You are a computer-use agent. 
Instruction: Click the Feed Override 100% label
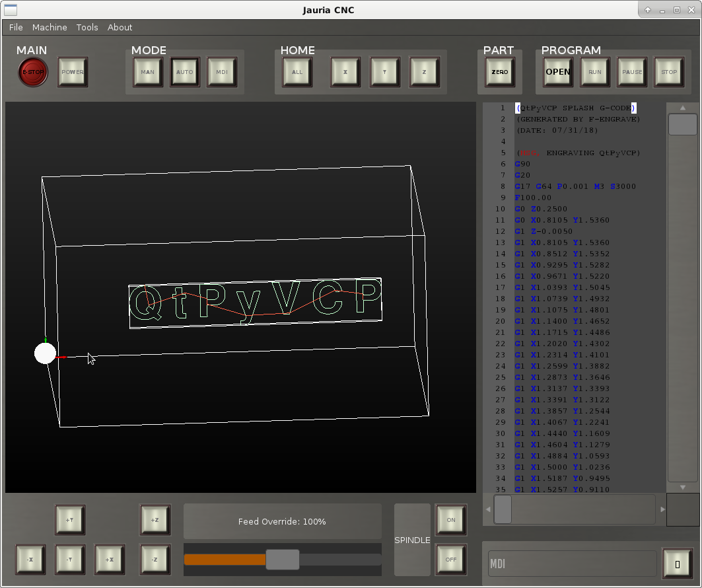point(282,522)
